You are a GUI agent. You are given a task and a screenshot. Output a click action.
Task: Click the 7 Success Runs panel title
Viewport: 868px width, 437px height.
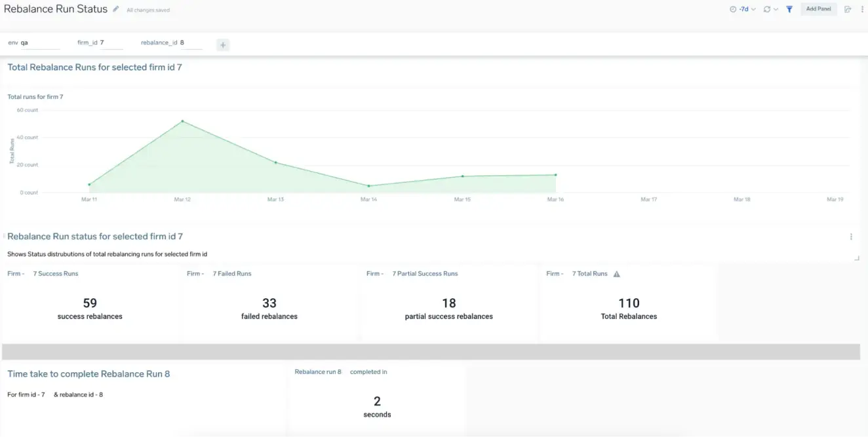56,274
